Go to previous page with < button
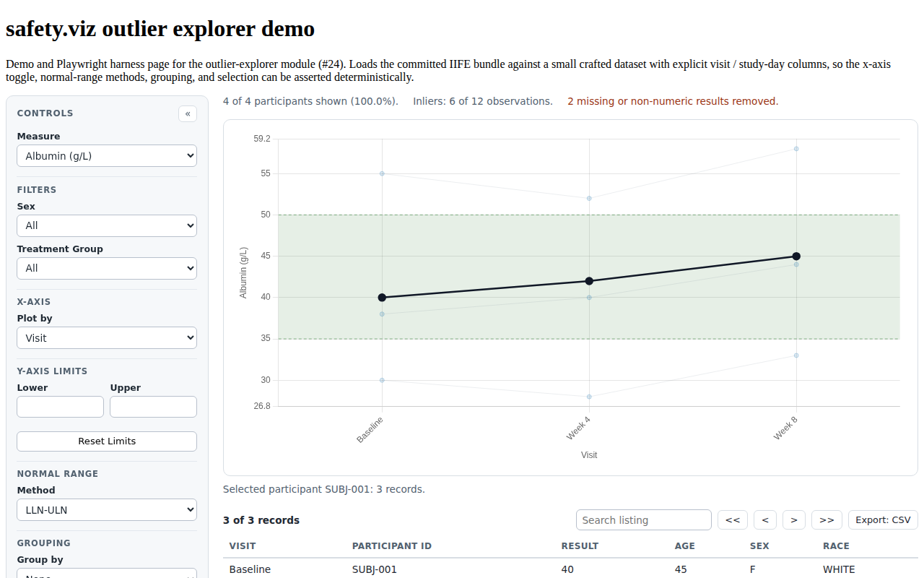Screen dimensions: 924x578 point(765,519)
